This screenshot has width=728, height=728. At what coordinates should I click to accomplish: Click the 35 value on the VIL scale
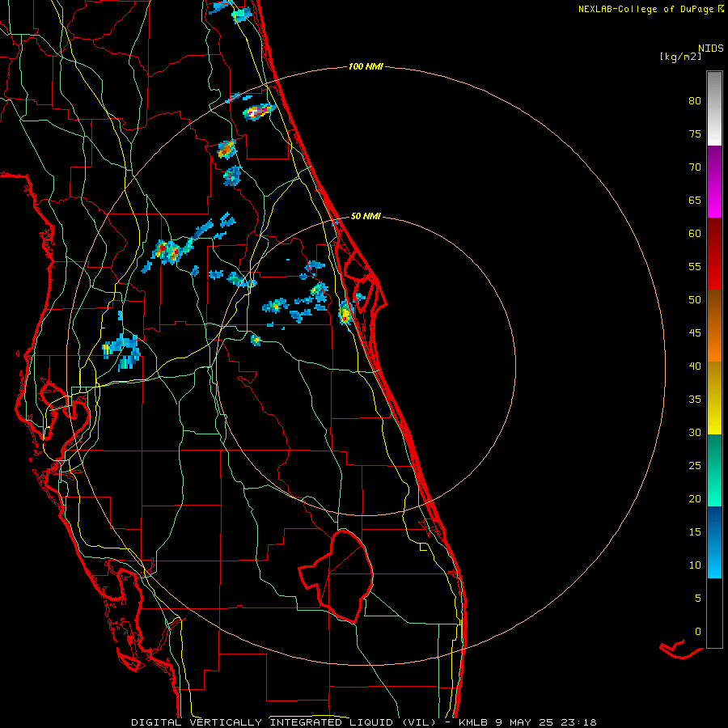click(695, 400)
